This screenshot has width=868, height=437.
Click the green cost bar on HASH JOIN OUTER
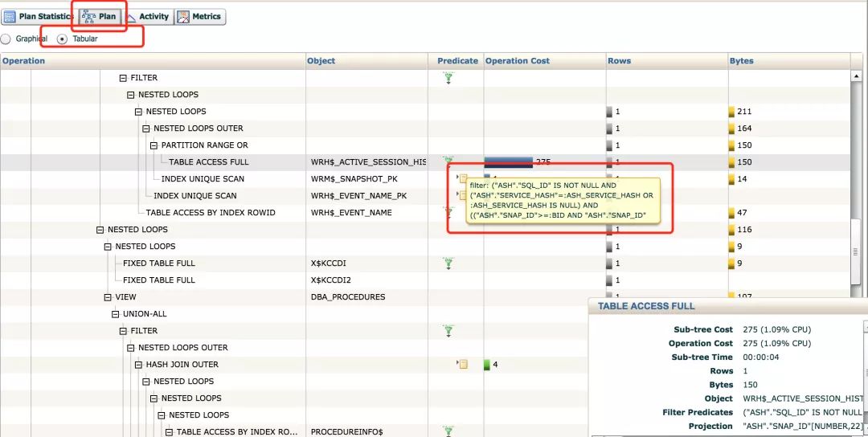click(487, 365)
